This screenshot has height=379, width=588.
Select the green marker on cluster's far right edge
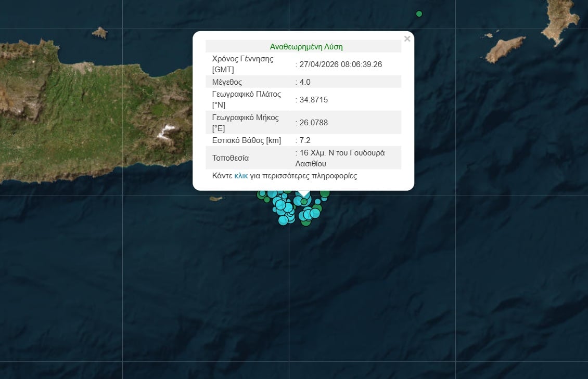pos(325,193)
